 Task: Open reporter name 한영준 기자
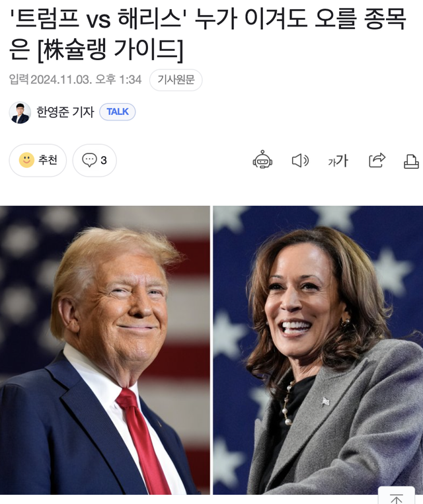click(65, 112)
